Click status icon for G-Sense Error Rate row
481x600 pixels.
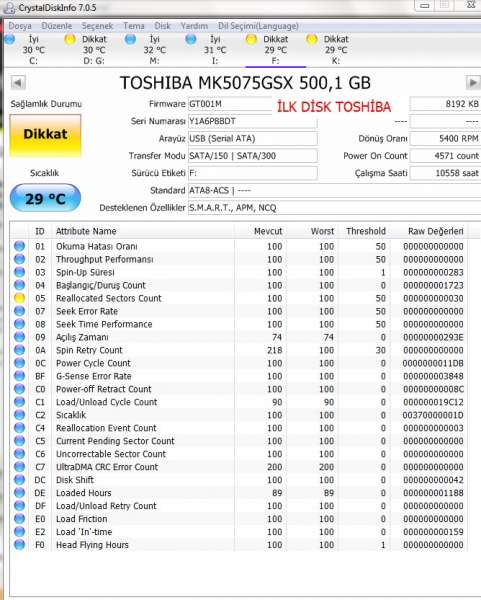point(20,376)
